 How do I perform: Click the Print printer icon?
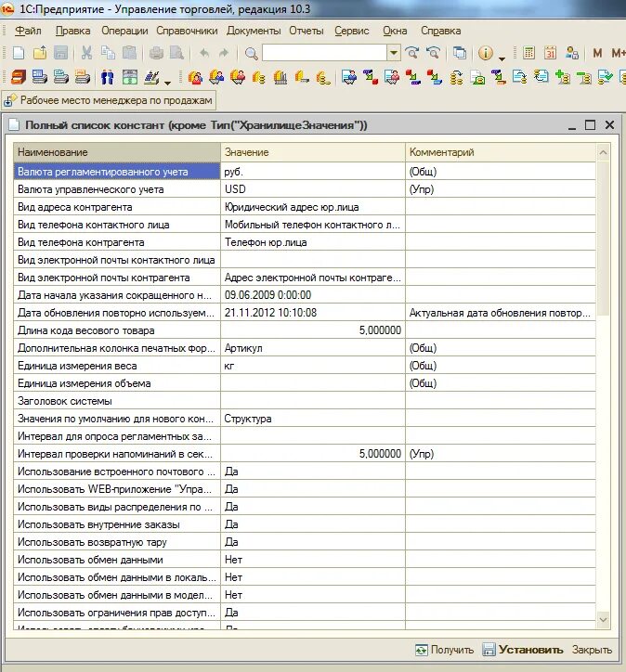[156, 53]
